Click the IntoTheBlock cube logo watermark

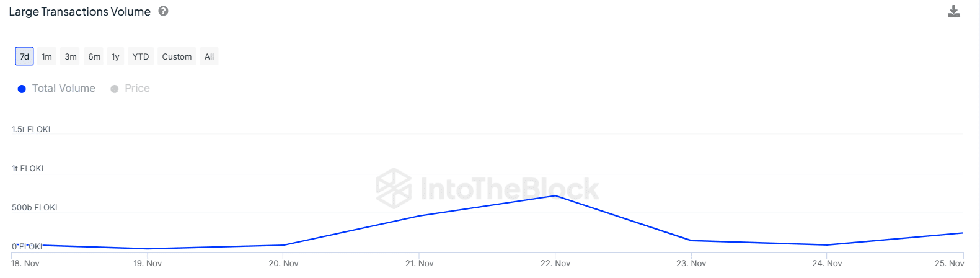[394, 188]
